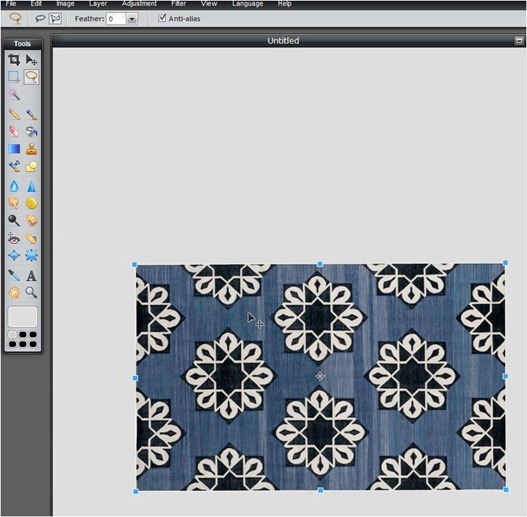Select the Smudge finger tool
Viewport: 527px width, 517px height.
[x=14, y=203]
